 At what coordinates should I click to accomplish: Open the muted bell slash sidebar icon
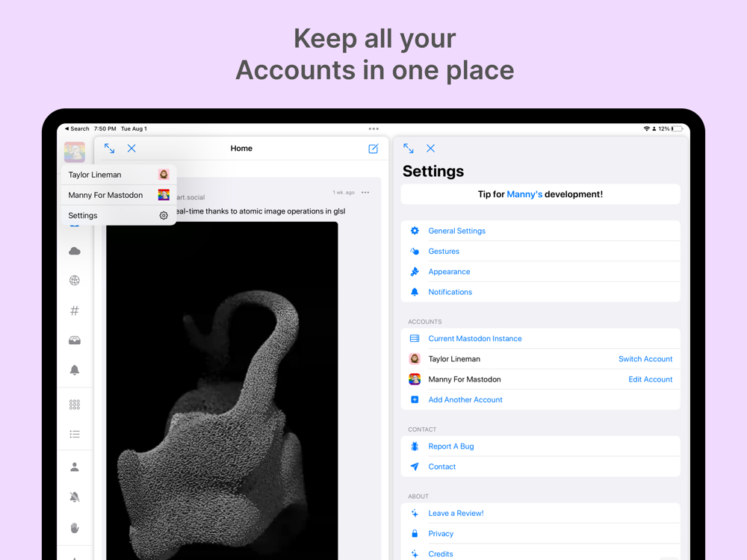click(74, 497)
